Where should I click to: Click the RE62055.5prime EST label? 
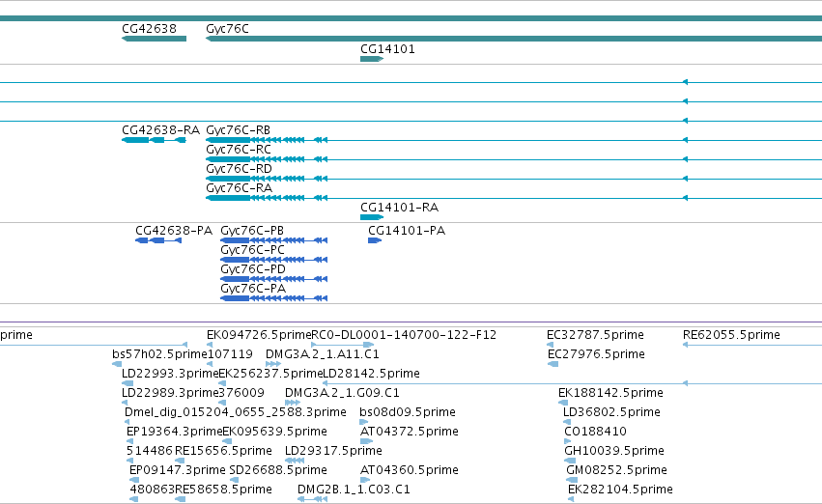click(x=731, y=335)
